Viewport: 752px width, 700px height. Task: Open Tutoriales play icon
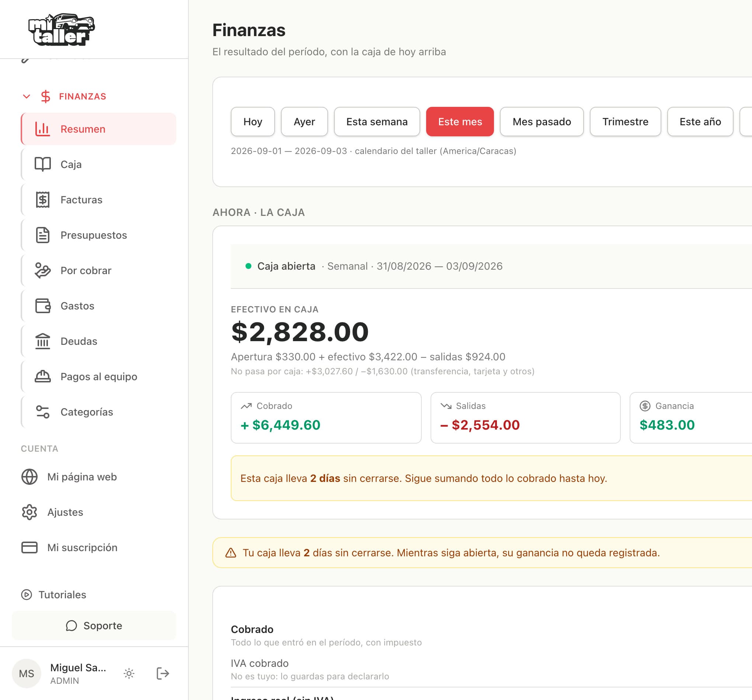[x=27, y=595]
